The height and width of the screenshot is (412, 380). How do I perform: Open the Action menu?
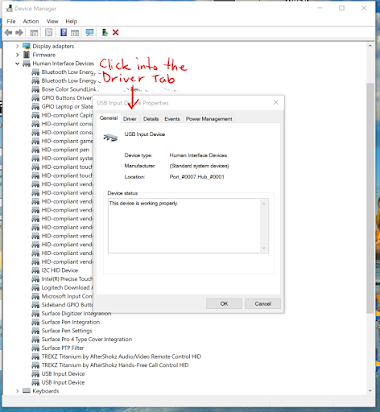(31, 21)
